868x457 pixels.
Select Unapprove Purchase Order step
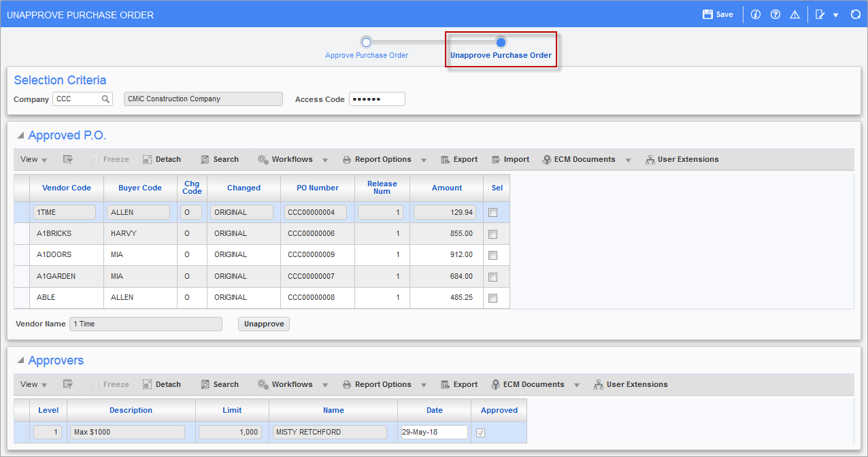click(501, 42)
